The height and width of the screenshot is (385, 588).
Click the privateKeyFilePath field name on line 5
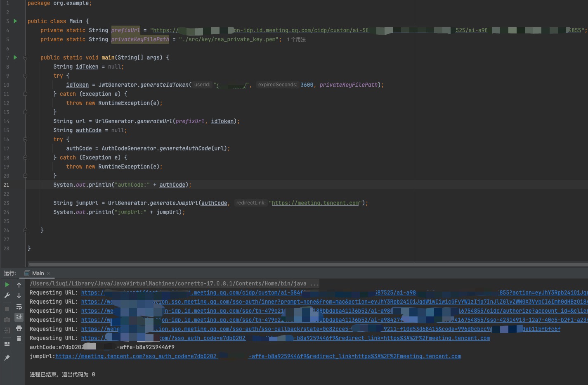tap(140, 39)
